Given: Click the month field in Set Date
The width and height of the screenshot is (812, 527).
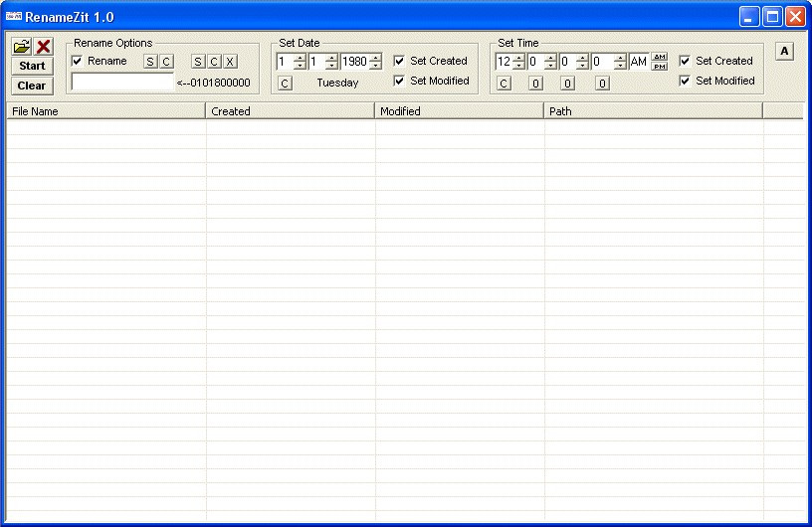Looking at the screenshot, I should point(285,62).
